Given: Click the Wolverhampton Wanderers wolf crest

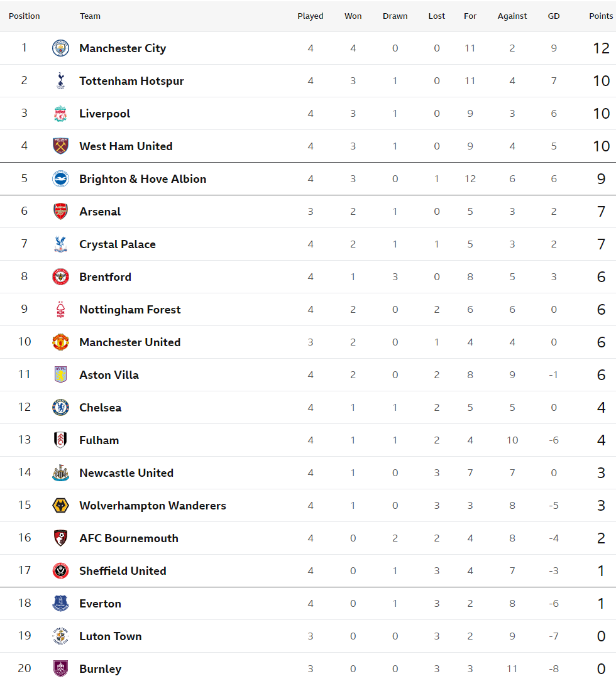Looking at the screenshot, I should coord(60,506).
